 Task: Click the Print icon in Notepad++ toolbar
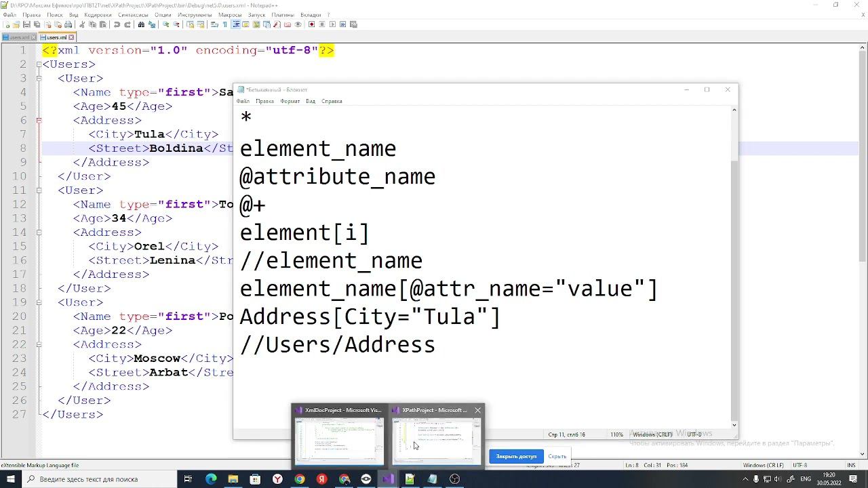point(68,24)
